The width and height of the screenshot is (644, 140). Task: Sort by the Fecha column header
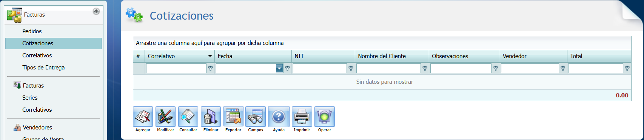pos(253,56)
